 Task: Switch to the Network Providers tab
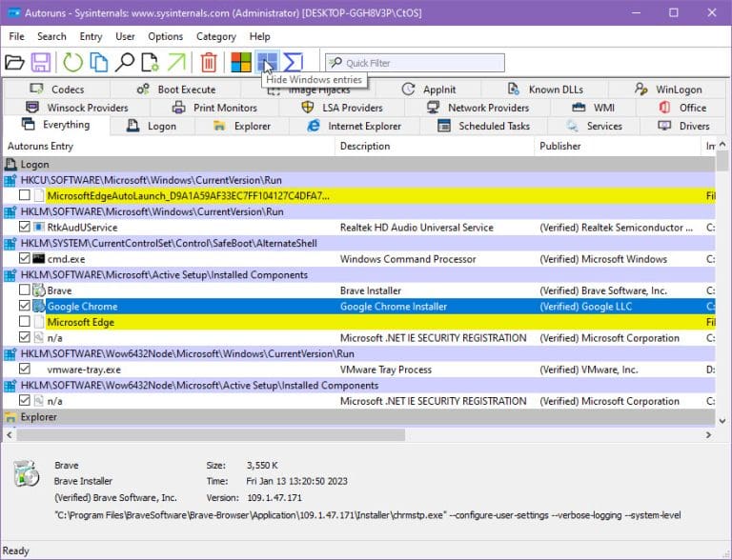pyautogui.click(x=478, y=108)
